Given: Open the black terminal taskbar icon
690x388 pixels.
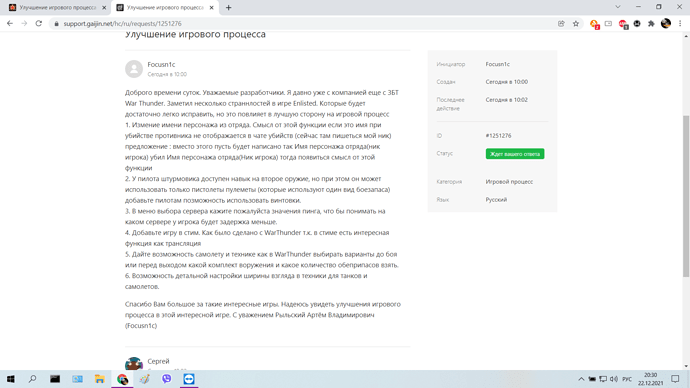Looking at the screenshot, I should tap(55, 379).
